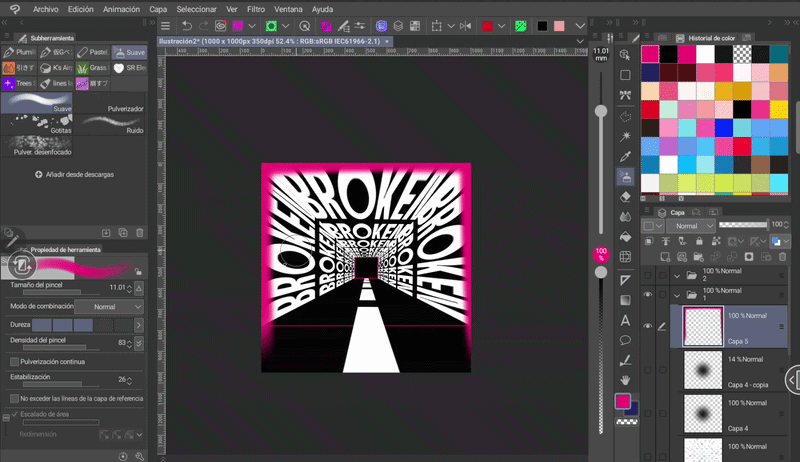Toggle 'No exceder las líneas' reference checkbox
The width and height of the screenshot is (800, 462).
tap(14, 398)
